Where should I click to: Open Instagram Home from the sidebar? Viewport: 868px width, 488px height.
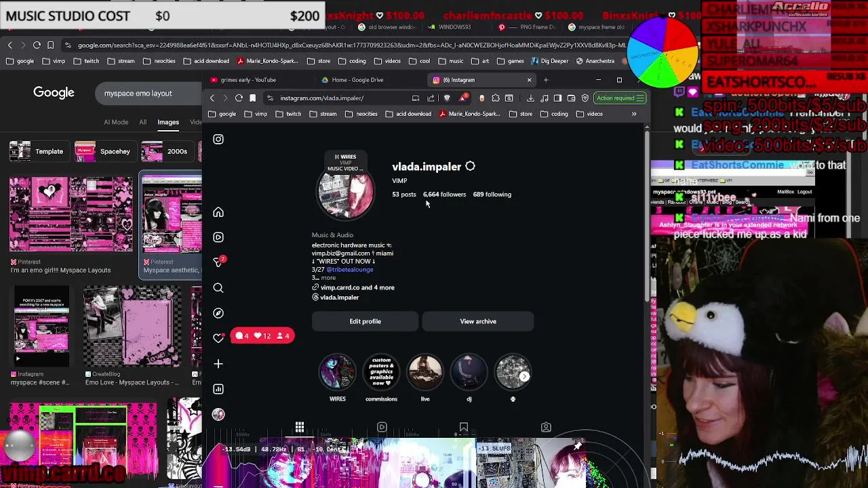pyautogui.click(x=218, y=212)
